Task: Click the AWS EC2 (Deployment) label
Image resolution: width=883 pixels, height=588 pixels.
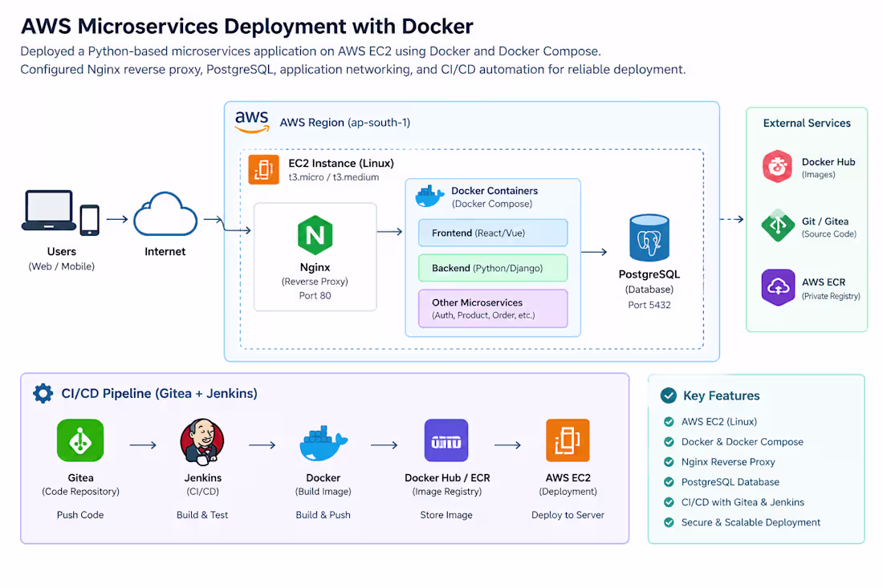Action: (568, 485)
